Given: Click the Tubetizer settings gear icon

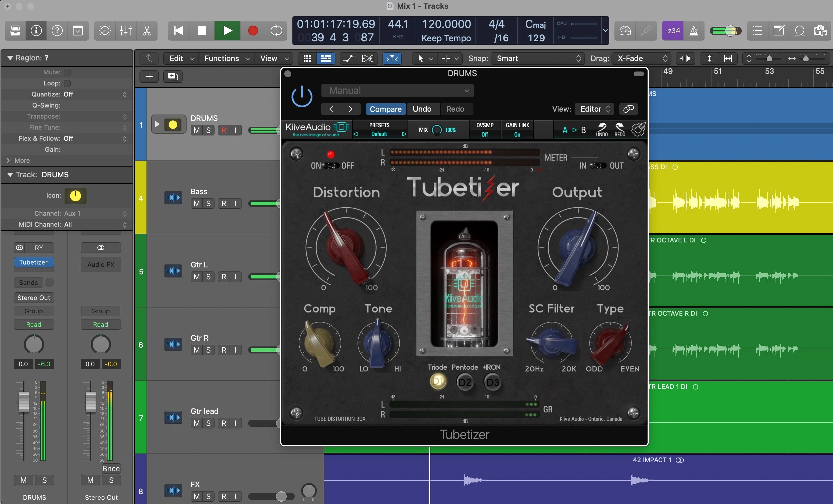Looking at the screenshot, I should tap(638, 129).
